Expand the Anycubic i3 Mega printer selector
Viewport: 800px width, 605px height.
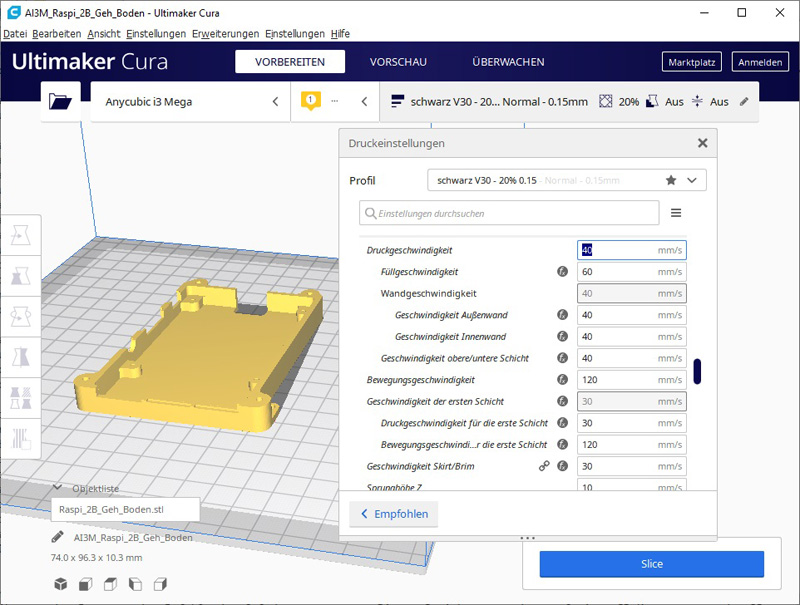(x=276, y=102)
